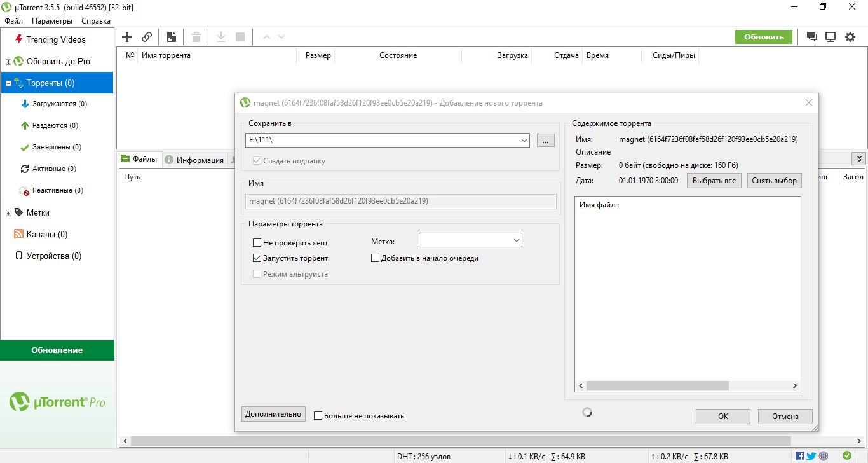Uncheck the "Запустить торрент" checkbox

257,258
